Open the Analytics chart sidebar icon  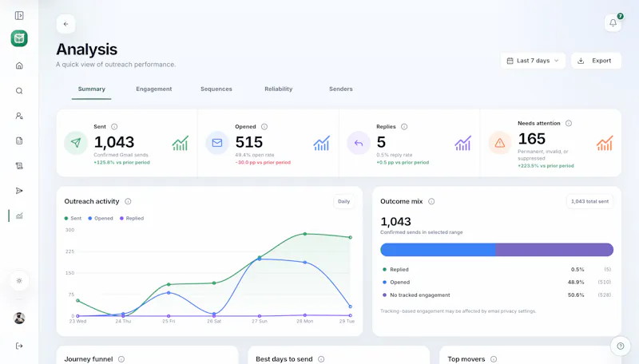pyautogui.click(x=19, y=216)
